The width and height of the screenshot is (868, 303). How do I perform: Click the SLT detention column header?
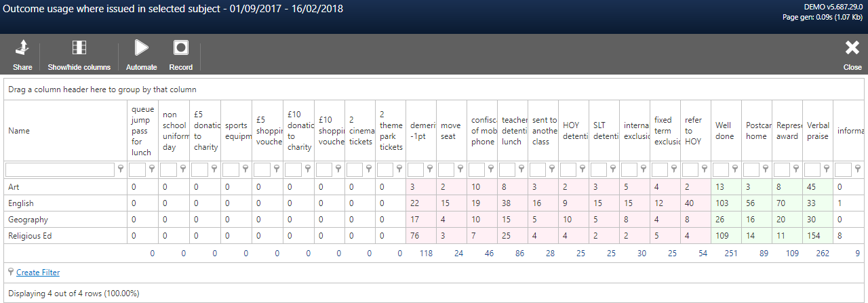pyautogui.click(x=604, y=131)
